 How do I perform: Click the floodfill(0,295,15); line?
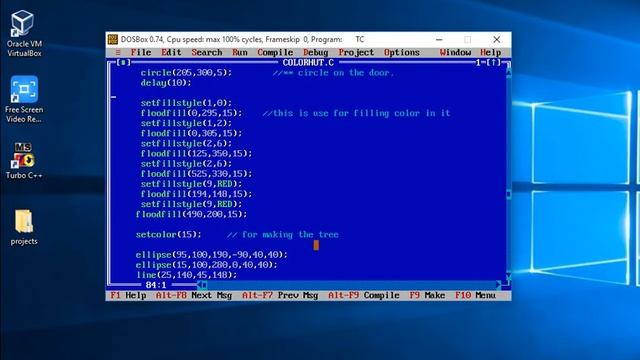191,113
